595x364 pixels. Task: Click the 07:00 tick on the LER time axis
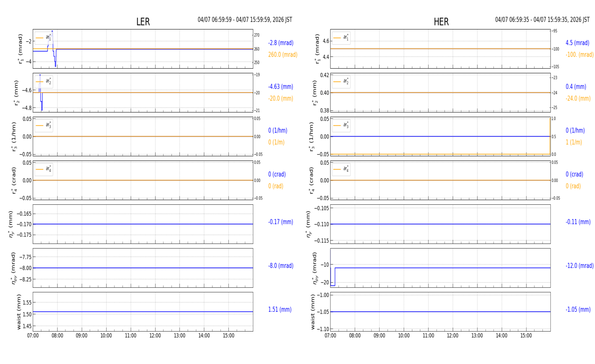[x=33, y=336]
